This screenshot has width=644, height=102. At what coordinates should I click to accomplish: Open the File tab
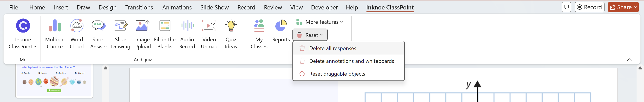[x=14, y=7]
